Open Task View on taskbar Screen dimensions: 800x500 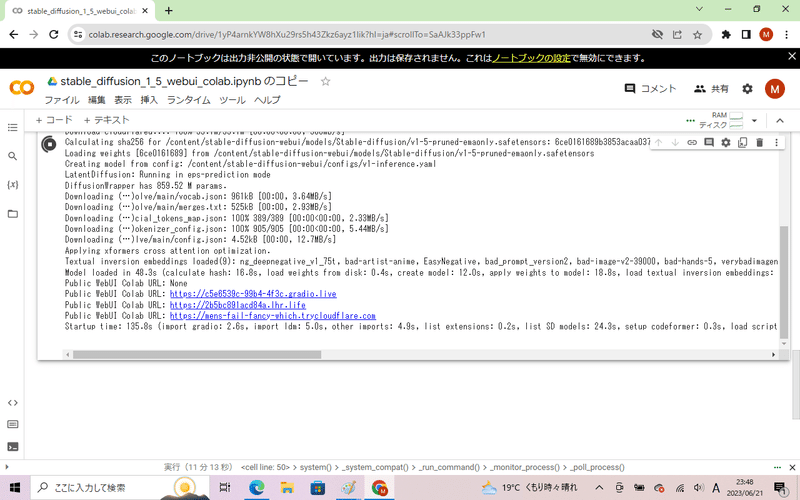pos(224,488)
